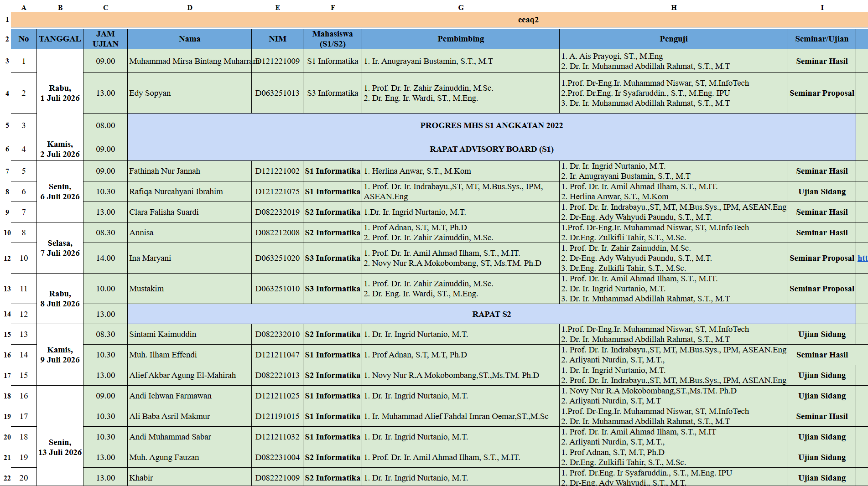
Task: Click Pembimbing cell for Ali Baba Asril Makmur
Action: 461,416
